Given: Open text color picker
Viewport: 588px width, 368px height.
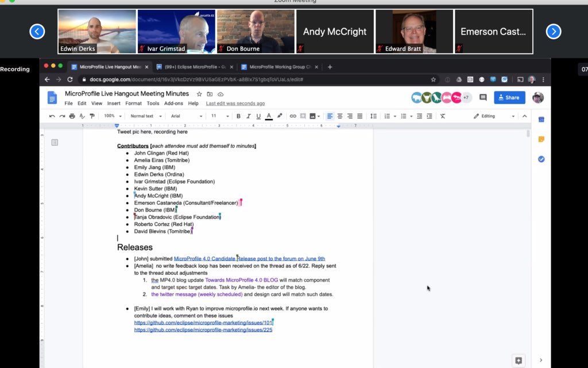Looking at the screenshot, I should (x=269, y=116).
